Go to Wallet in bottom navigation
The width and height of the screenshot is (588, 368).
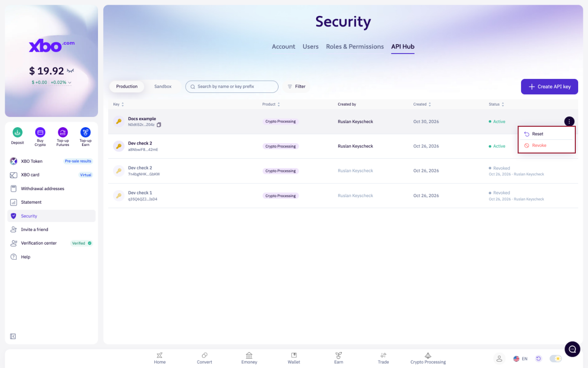tap(294, 358)
